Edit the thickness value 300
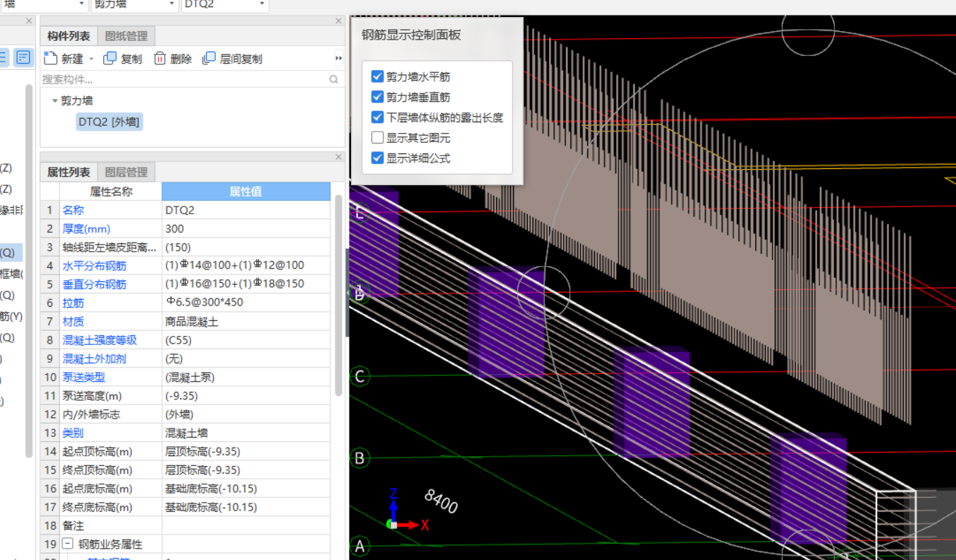Image resolution: width=956 pixels, height=560 pixels. tap(246, 229)
